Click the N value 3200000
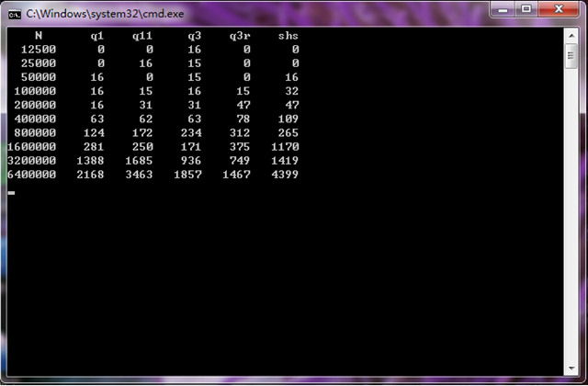The image size is (588, 386). point(32,161)
